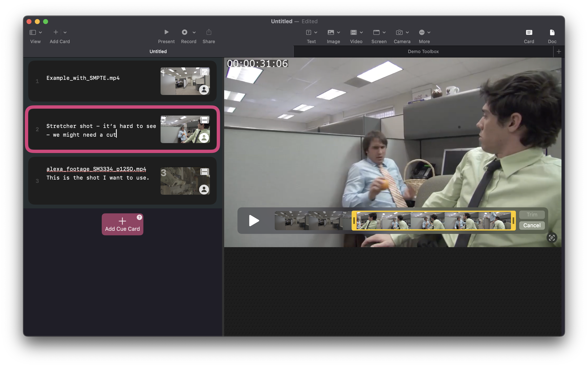The width and height of the screenshot is (588, 367).
Task: Click the card number 1 label
Action: 37,81
